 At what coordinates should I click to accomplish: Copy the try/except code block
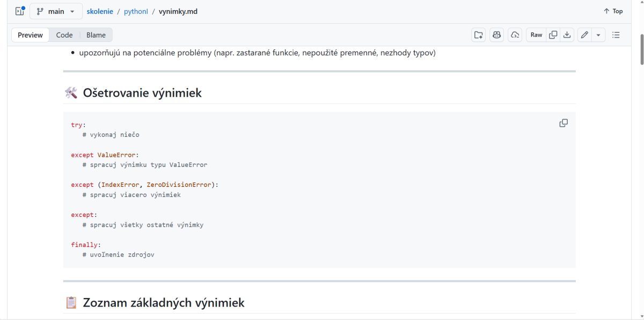point(563,123)
